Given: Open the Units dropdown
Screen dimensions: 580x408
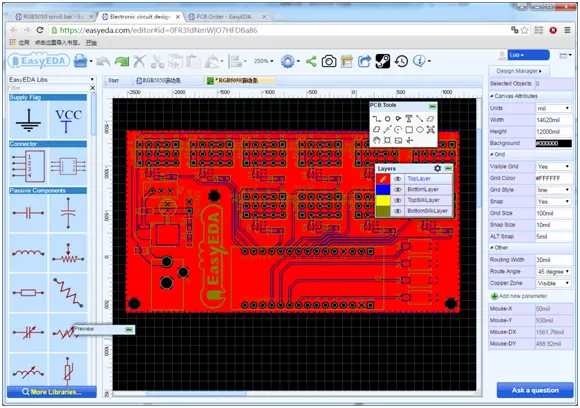Looking at the screenshot, I should point(553,108).
